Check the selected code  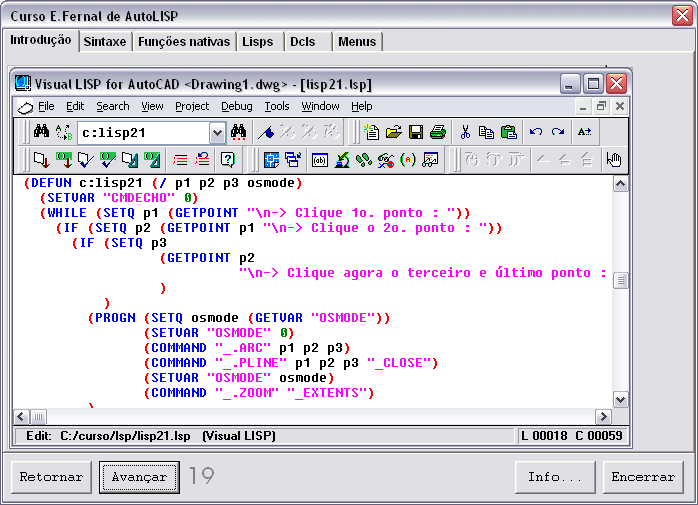108,160
